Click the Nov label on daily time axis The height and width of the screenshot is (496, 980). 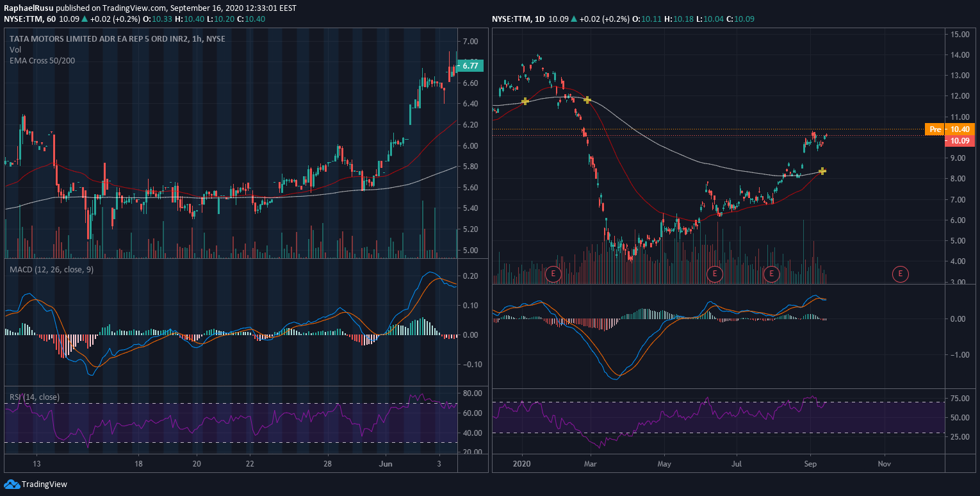pyautogui.click(x=884, y=463)
